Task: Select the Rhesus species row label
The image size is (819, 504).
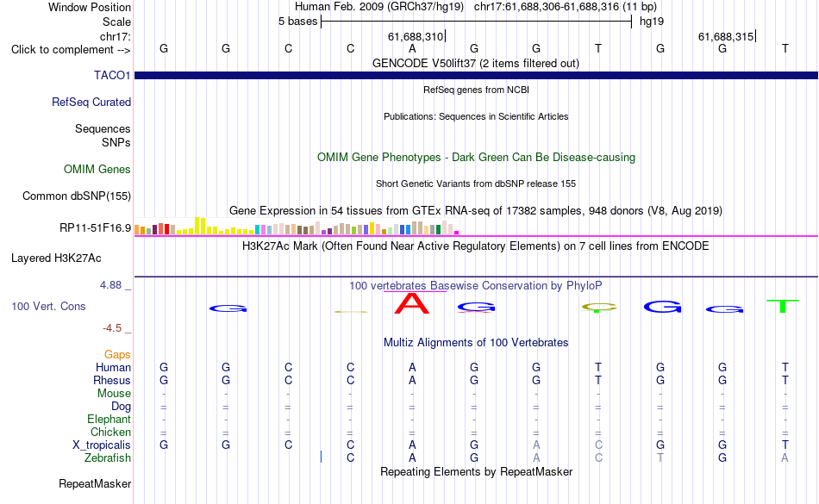Action: click(112, 380)
